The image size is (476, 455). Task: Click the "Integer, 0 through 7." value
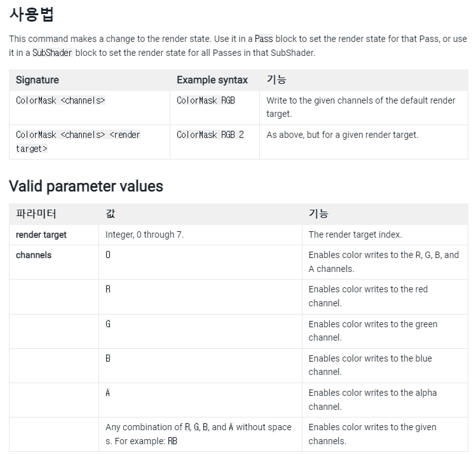(x=144, y=234)
